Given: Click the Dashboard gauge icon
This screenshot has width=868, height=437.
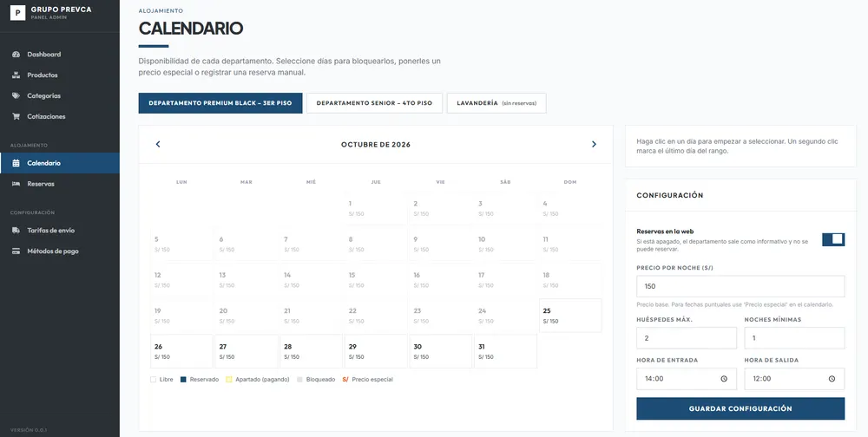Looking at the screenshot, I should tap(16, 55).
